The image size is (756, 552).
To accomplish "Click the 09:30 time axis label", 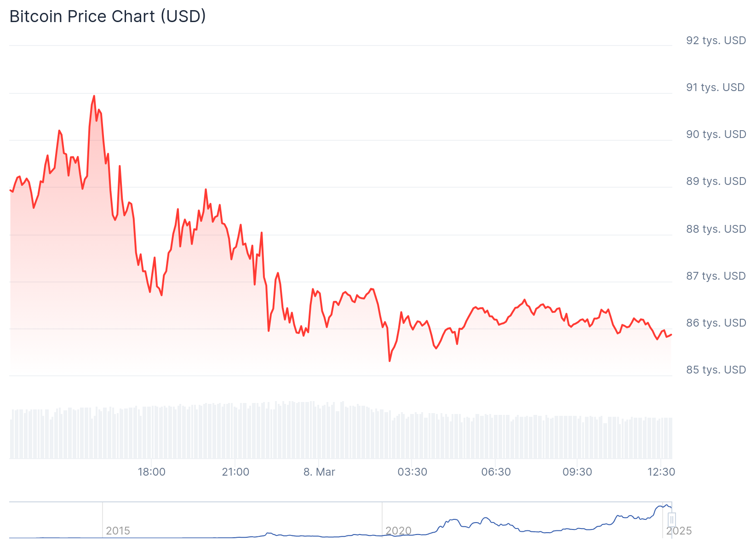I will [x=578, y=472].
